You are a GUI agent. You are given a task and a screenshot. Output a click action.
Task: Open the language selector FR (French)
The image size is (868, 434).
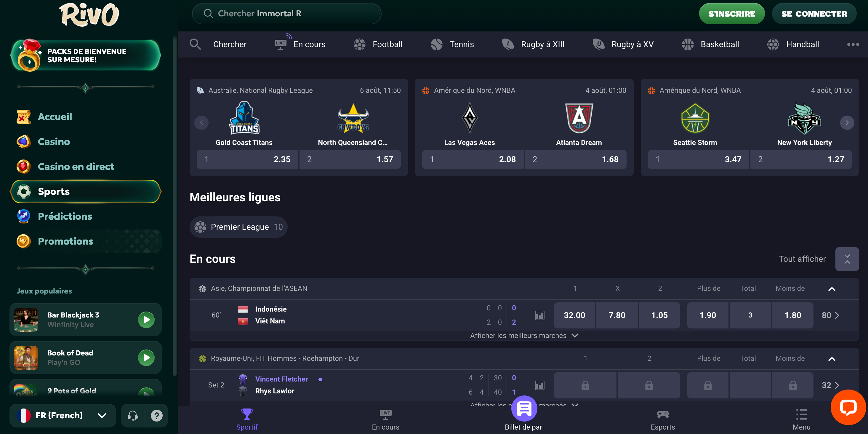tap(62, 415)
